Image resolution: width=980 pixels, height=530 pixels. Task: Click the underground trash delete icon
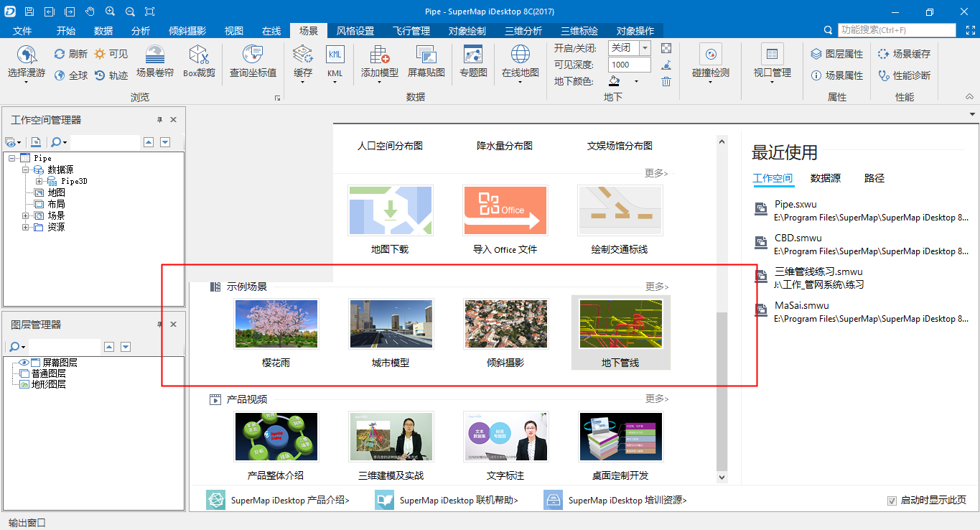point(666,81)
